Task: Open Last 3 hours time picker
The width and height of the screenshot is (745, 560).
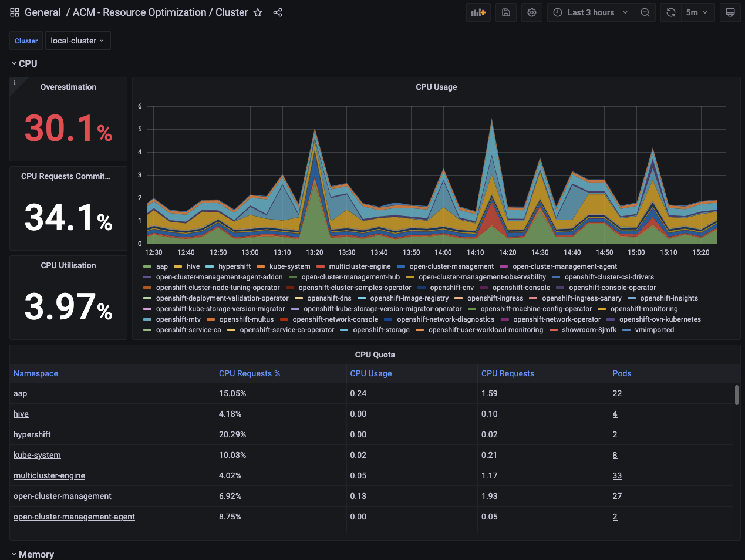Action: (x=591, y=12)
